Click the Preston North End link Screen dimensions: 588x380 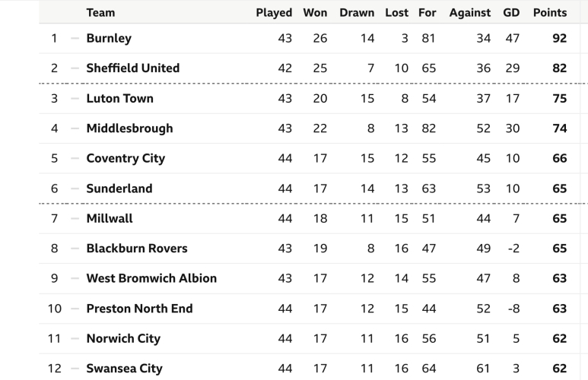(x=139, y=309)
